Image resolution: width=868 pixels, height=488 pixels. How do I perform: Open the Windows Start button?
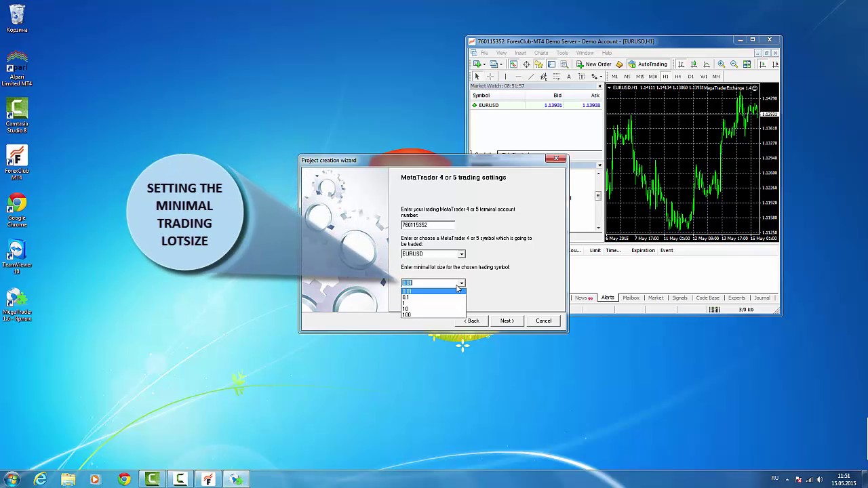pos(12,479)
